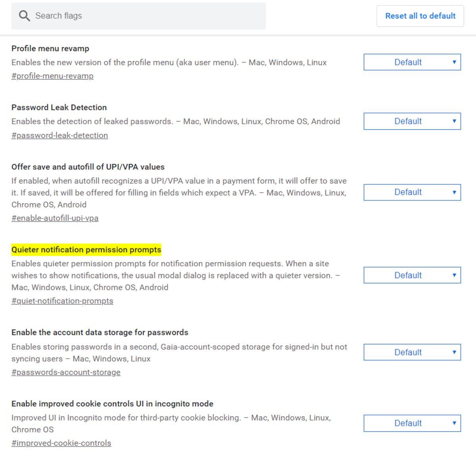Focus the Search flags input field
Image resolution: width=476 pixels, height=453 pixels.
147,16
